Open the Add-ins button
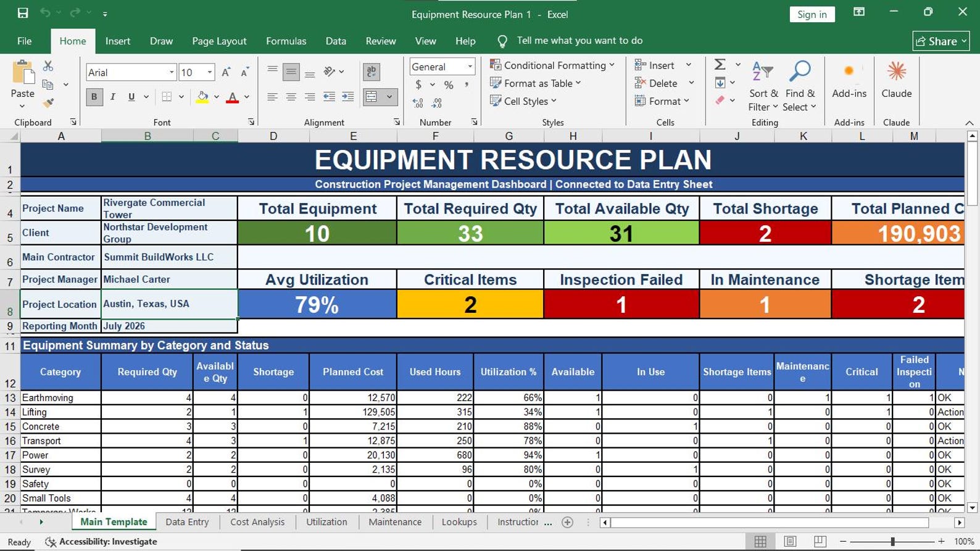 click(849, 79)
